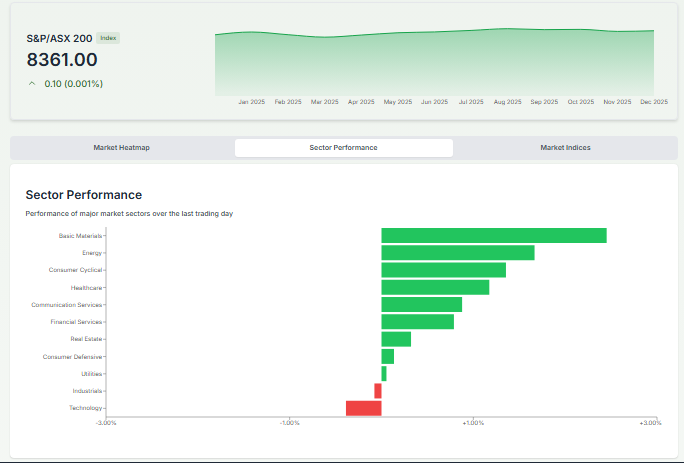The height and width of the screenshot is (463, 684).
Task: Click the Jun 2025 chart axis label
Action: [434, 102]
